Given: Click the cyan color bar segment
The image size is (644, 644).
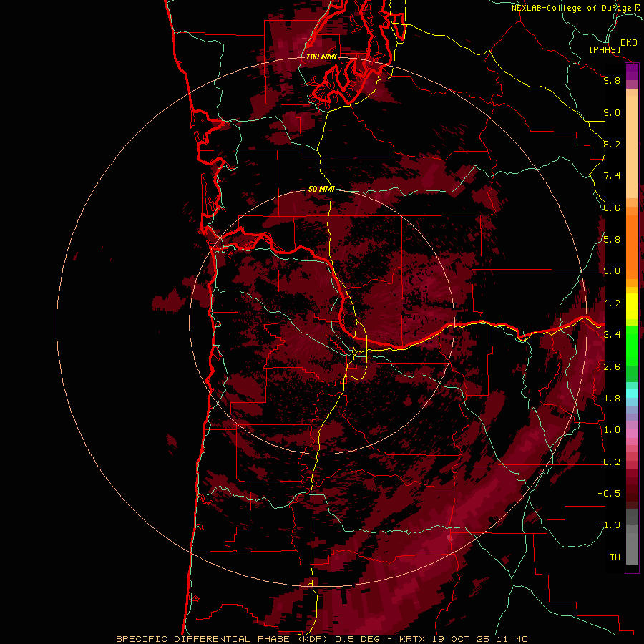Looking at the screenshot, I should click(x=632, y=394).
